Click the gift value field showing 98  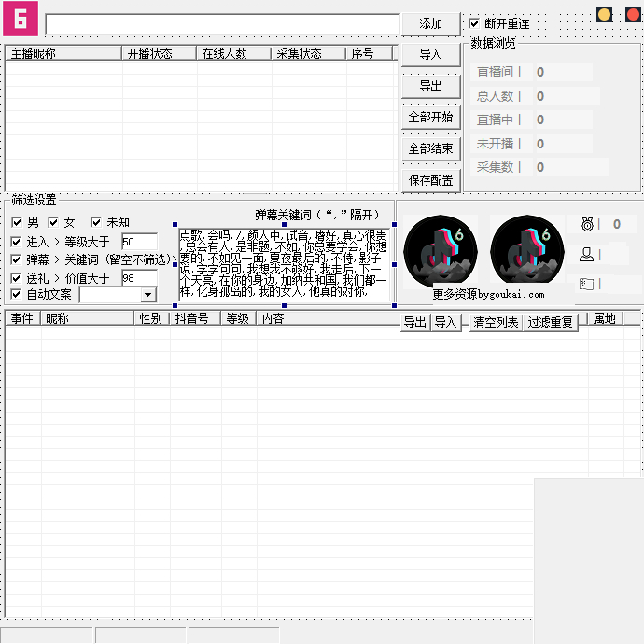pyautogui.click(x=140, y=278)
